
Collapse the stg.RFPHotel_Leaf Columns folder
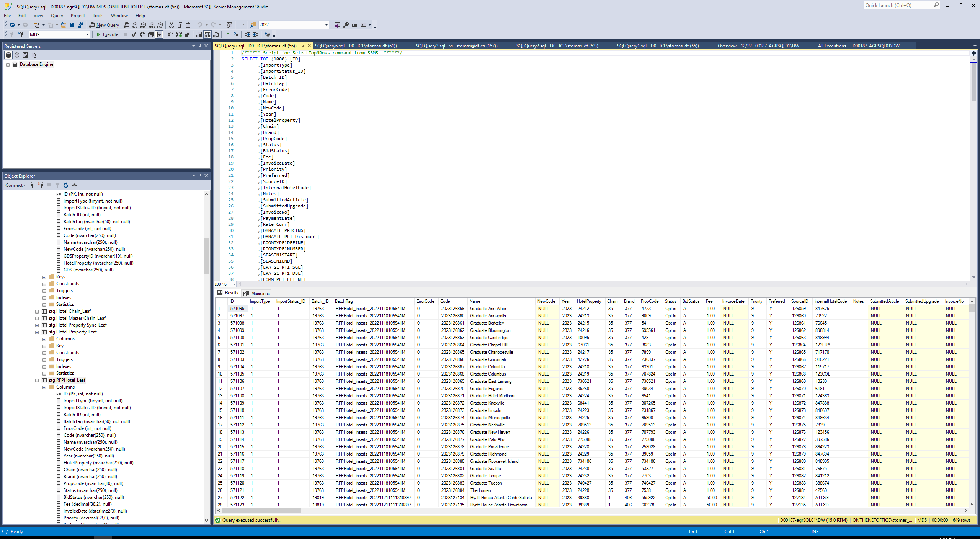44,387
